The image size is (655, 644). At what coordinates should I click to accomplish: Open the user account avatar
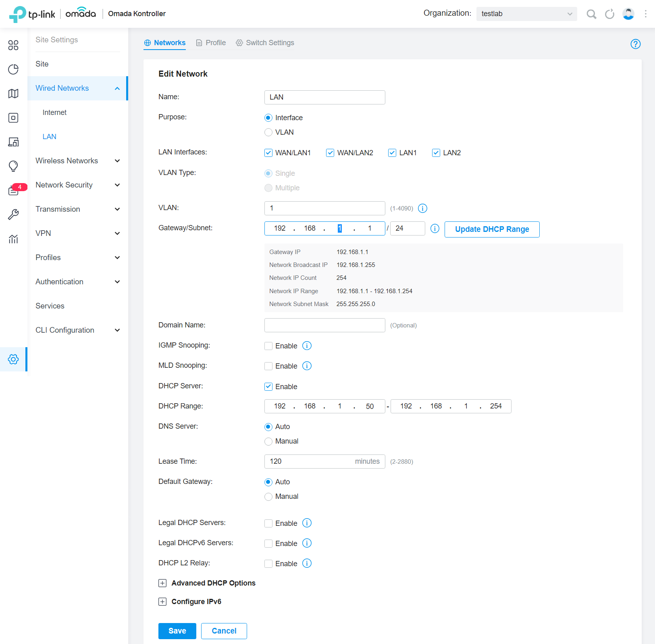tap(628, 14)
